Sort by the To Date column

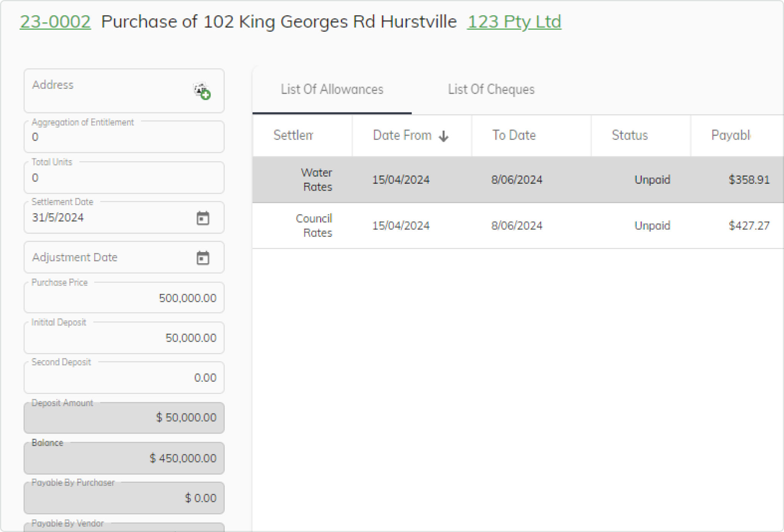tap(514, 135)
